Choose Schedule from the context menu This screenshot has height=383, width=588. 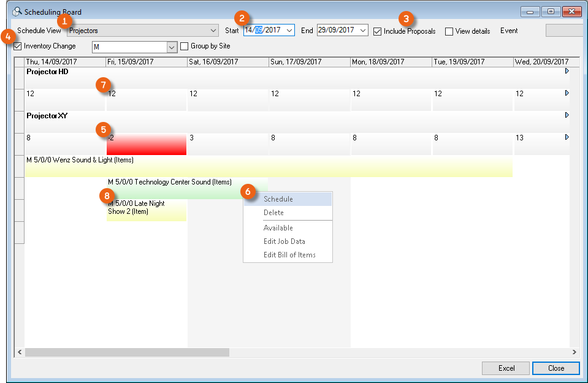pos(278,199)
